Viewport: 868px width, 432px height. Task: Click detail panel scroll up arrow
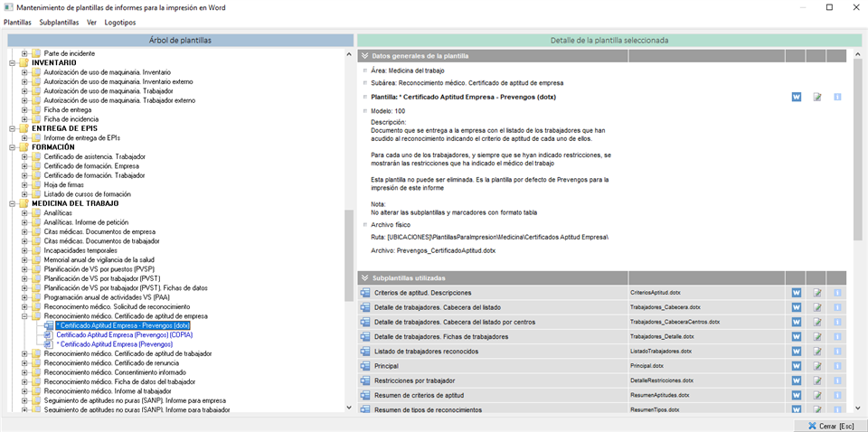(857, 53)
